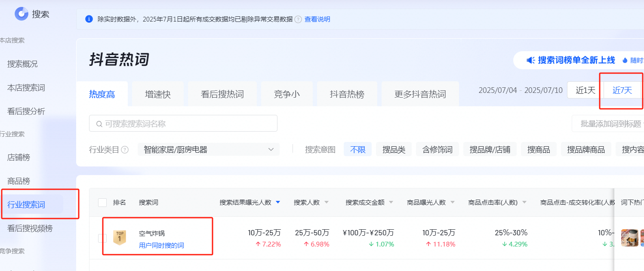This screenshot has width=644, height=271.
Task: Open 商品榜 in the sidebar
Action: coord(19,181)
